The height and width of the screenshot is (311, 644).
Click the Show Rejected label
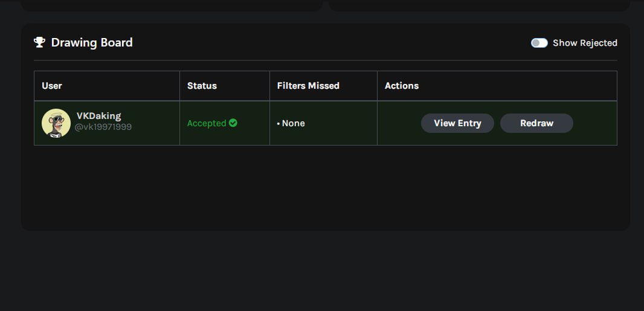click(x=585, y=43)
